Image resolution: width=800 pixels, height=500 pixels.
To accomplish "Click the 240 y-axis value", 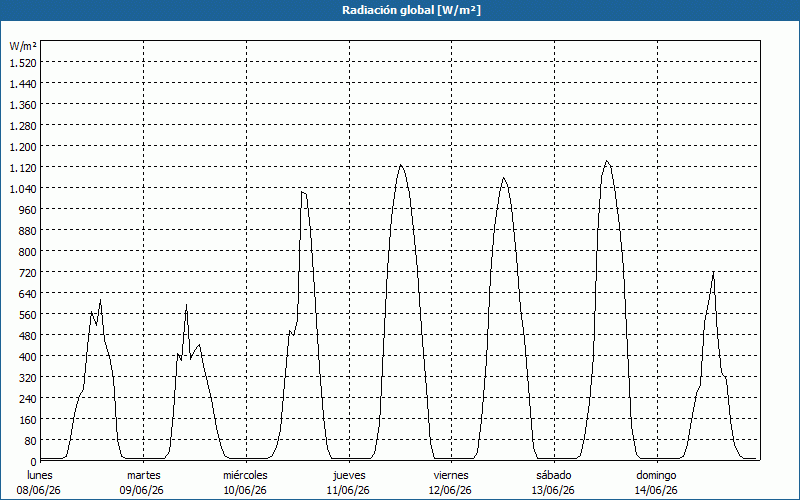I will (28, 398).
